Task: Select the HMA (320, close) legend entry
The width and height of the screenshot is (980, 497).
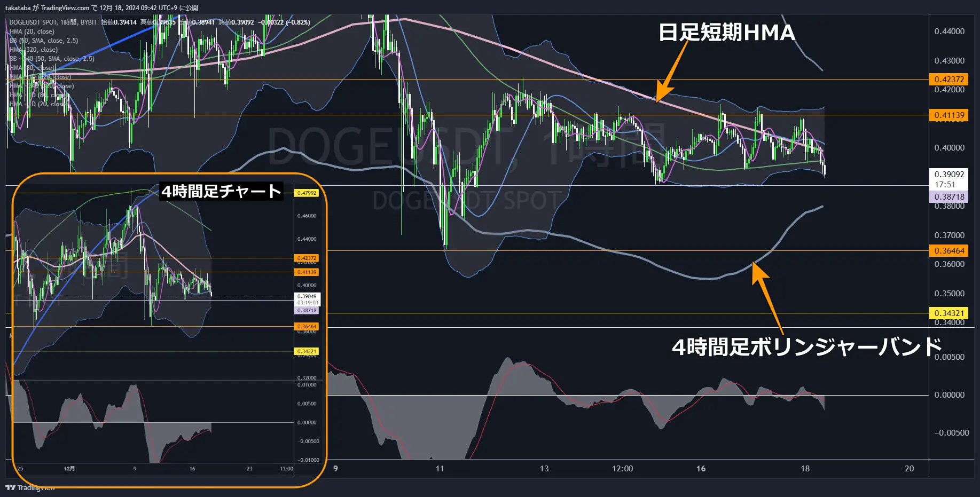Action: tap(34, 50)
